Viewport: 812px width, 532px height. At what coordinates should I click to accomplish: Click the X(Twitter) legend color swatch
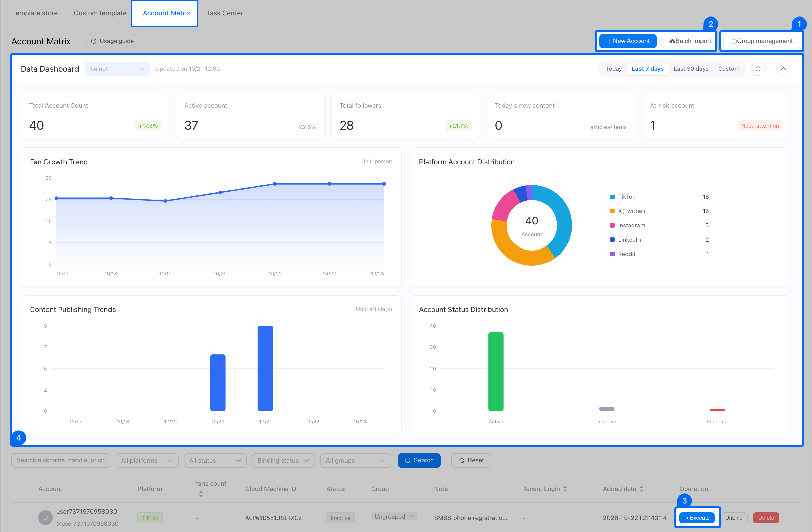(612, 211)
